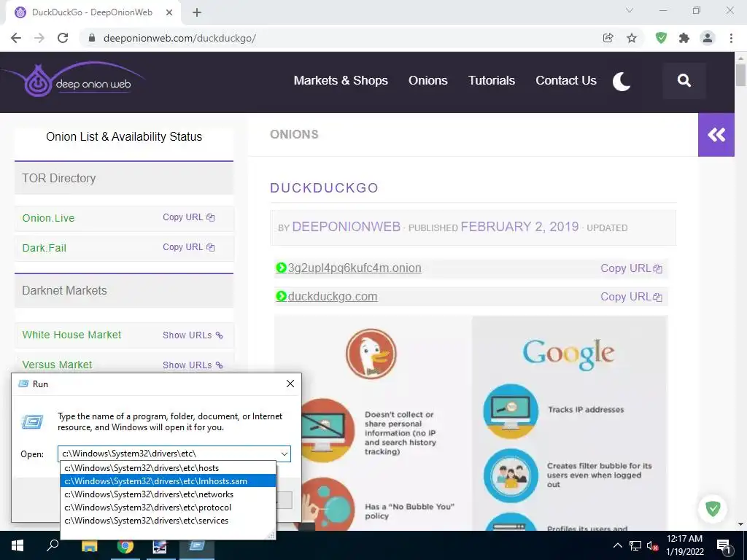Click the network tray icon
Image resolution: width=747 pixels, height=560 pixels.
pyautogui.click(x=635, y=545)
